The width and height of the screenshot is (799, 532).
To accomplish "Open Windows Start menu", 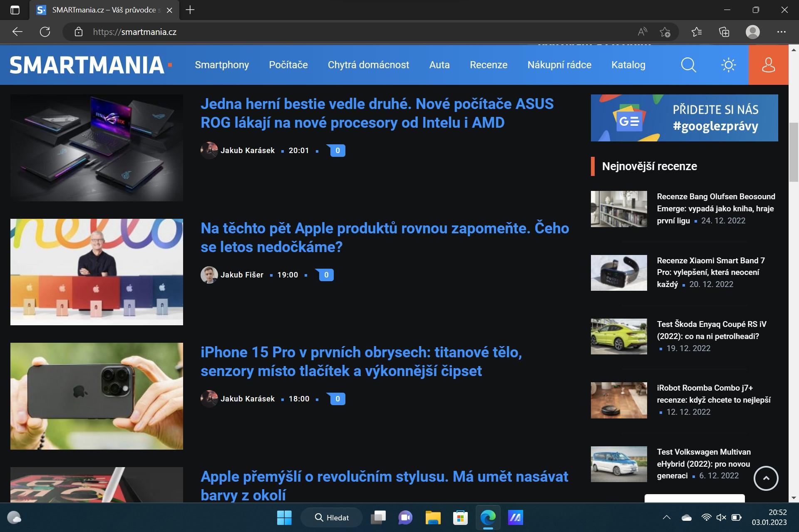I will 284,518.
